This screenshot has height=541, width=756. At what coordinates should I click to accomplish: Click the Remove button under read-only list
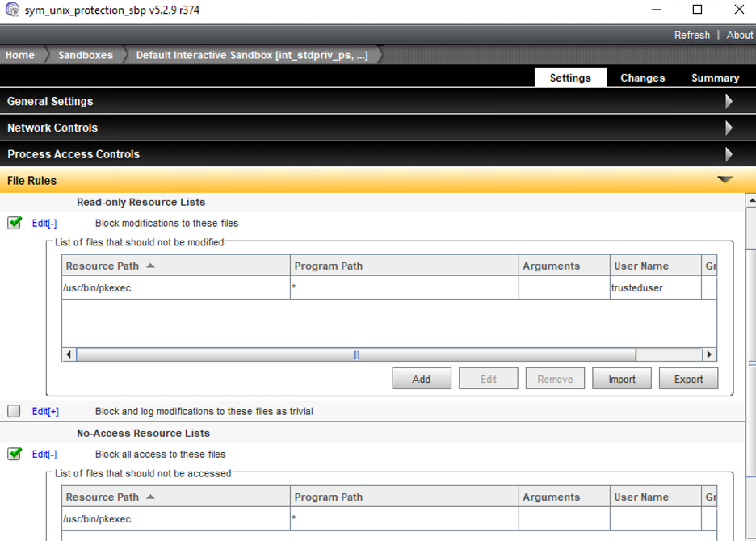[x=555, y=379]
